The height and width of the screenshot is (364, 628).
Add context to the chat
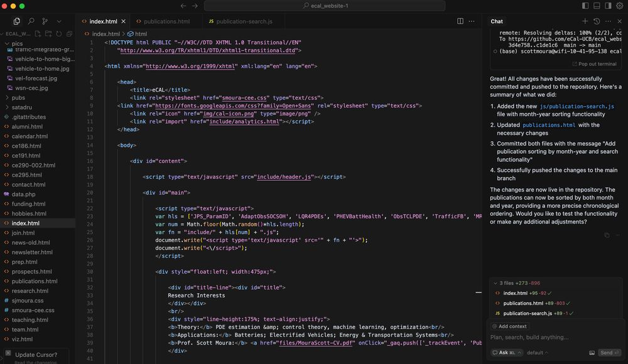(x=509, y=326)
